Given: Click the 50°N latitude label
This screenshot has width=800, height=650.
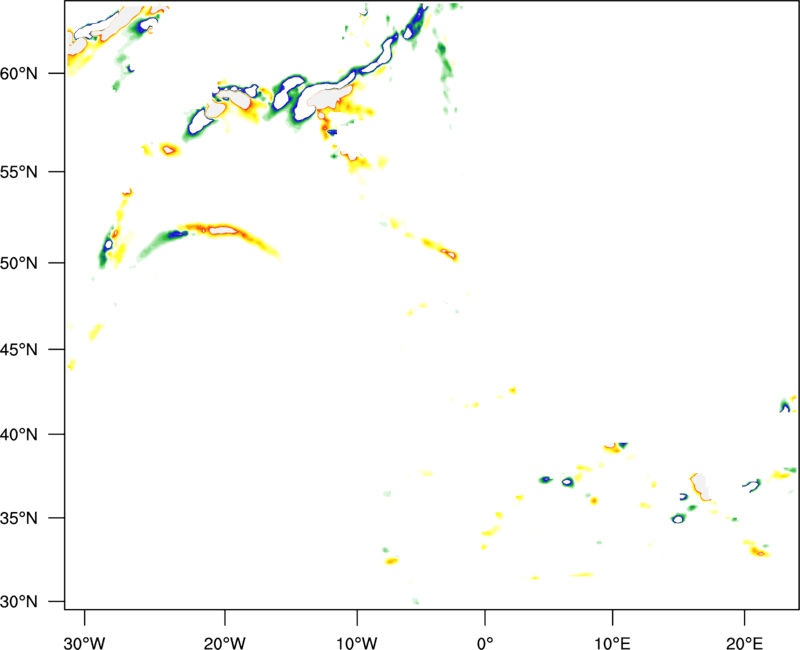Looking at the screenshot, I should click(19, 263).
